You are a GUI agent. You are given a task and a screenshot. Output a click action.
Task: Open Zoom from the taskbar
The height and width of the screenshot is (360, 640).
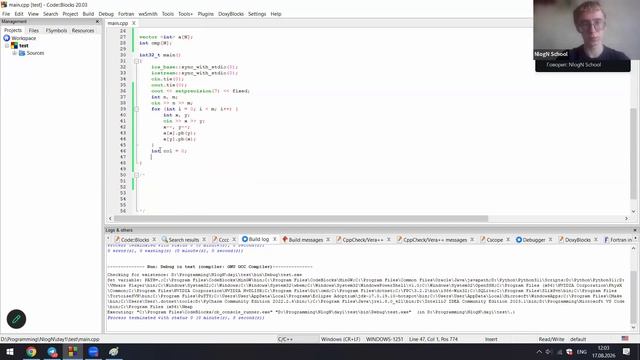[93, 351]
